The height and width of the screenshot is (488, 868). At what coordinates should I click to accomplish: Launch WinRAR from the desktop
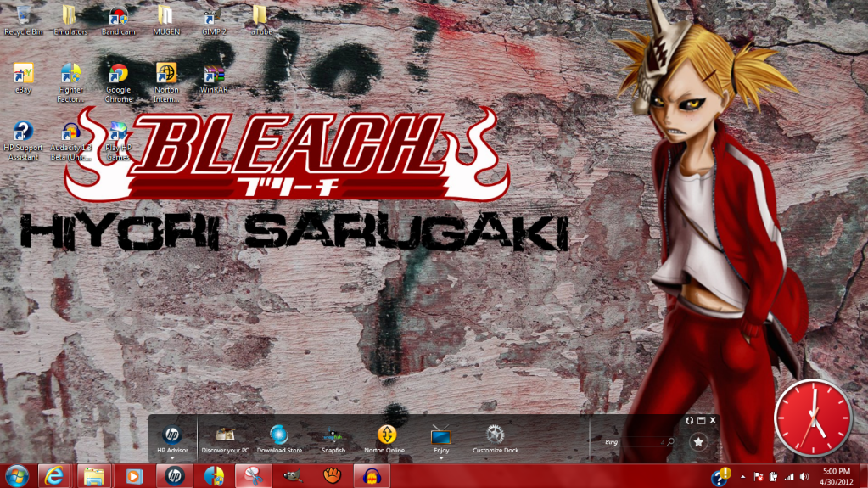coord(214,78)
